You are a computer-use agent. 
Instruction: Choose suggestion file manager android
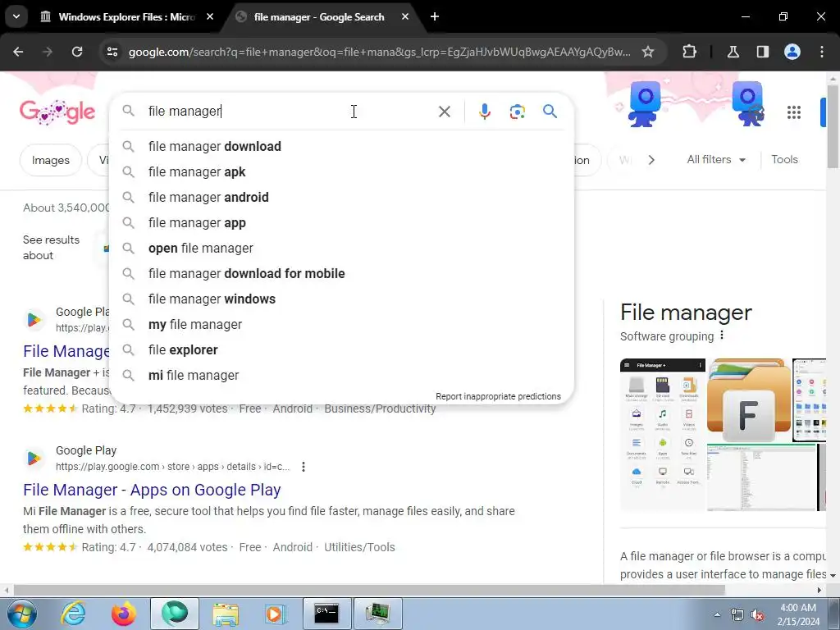coord(341,197)
